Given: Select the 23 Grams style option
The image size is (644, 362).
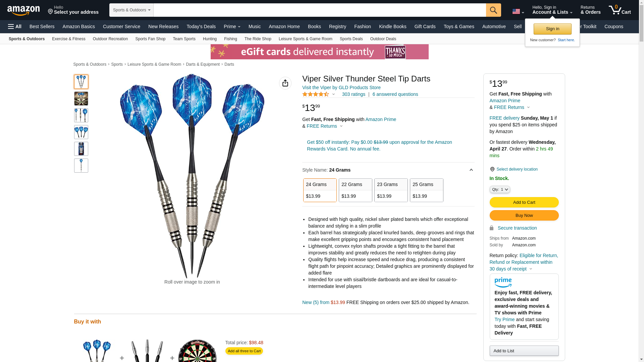Looking at the screenshot, I should (x=391, y=190).
